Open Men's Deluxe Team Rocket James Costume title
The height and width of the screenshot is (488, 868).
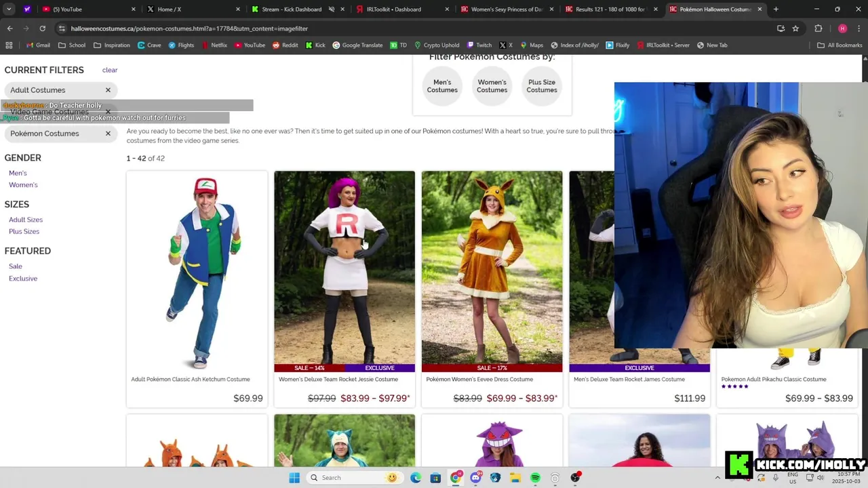(629, 380)
